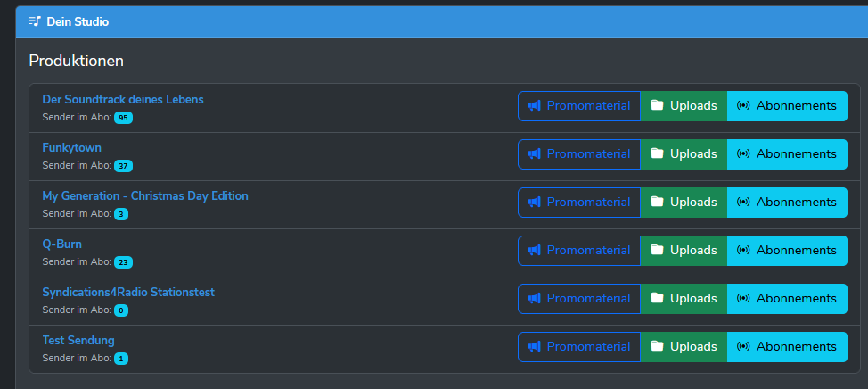
Task: Click broadcast icon in Q-Burn row
Action: click(x=743, y=251)
